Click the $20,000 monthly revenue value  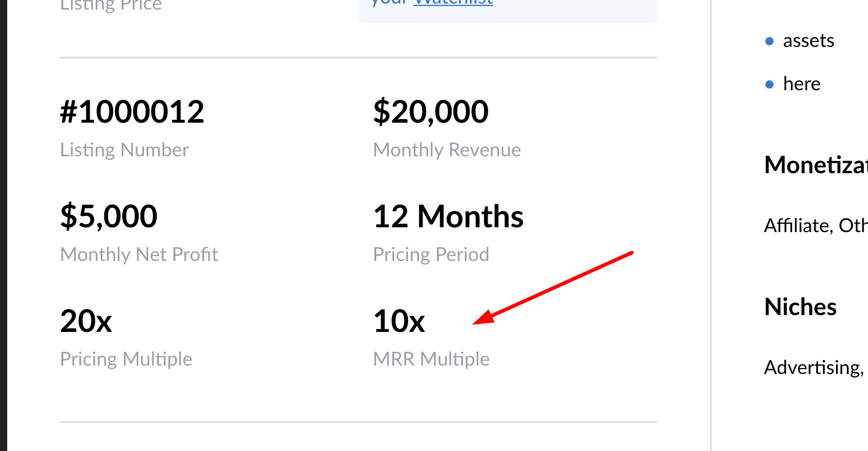point(431,112)
